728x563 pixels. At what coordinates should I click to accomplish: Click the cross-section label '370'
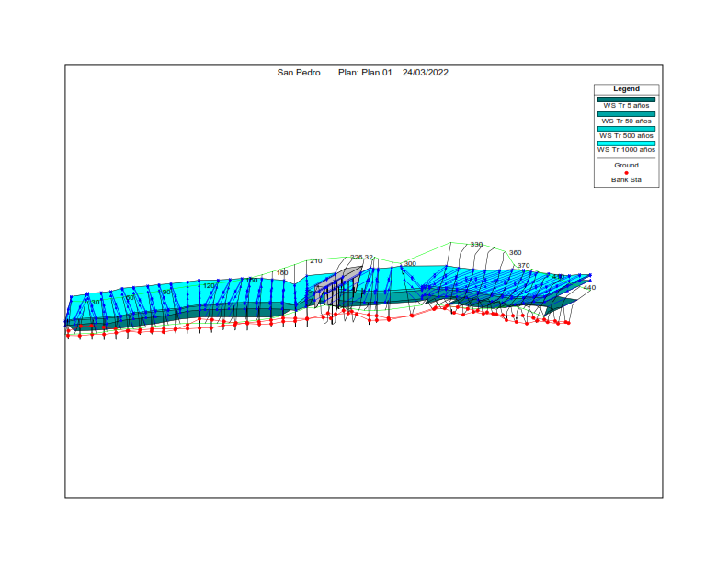tap(523, 265)
